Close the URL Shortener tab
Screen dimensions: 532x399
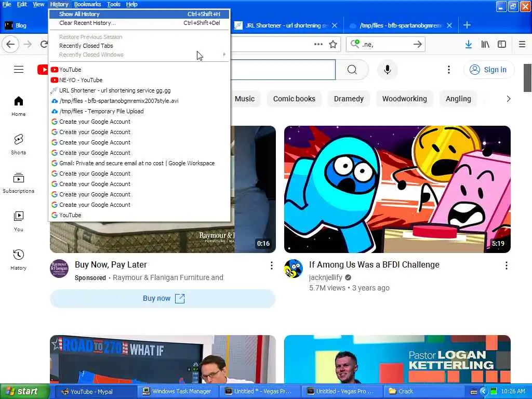point(335,25)
